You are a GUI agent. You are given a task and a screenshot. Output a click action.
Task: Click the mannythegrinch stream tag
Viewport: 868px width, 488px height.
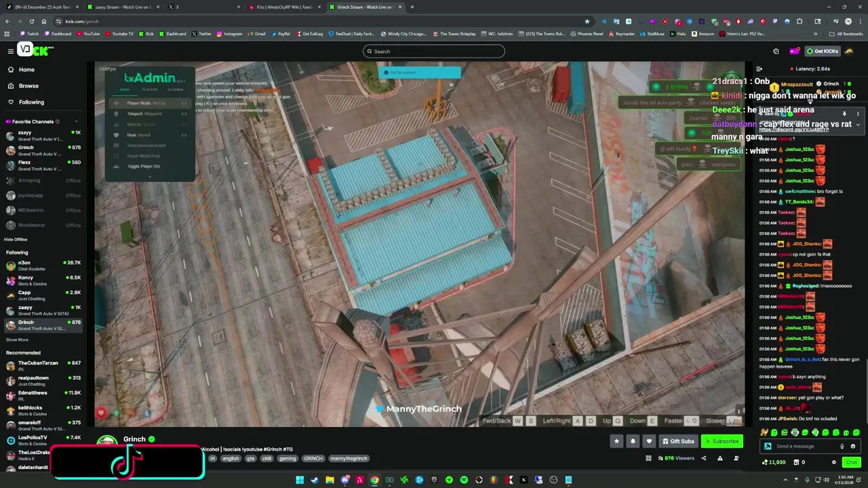(349, 458)
